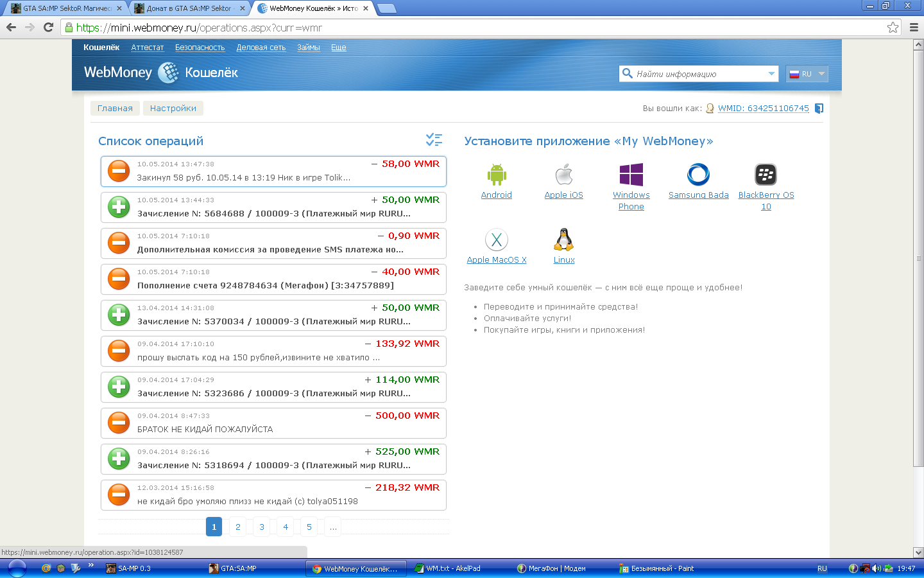
Task: Click the volume icon in system tray
Action: [877, 568]
